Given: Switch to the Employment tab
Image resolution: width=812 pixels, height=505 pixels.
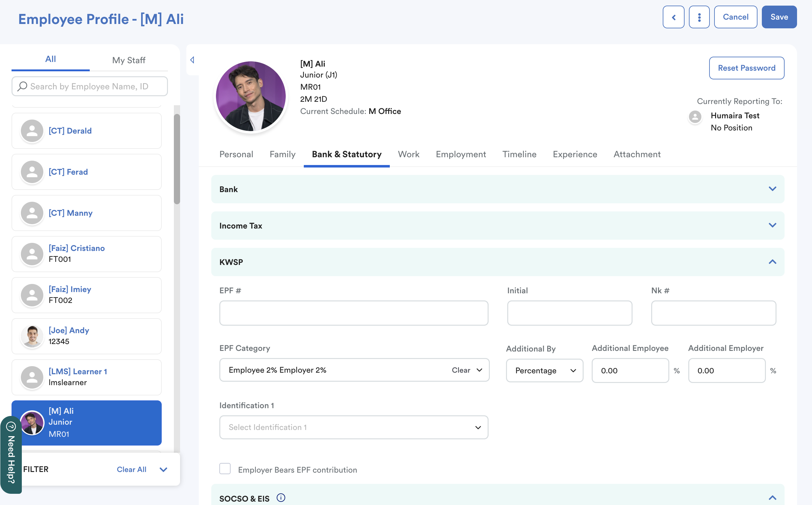Looking at the screenshot, I should (x=461, y=154).
